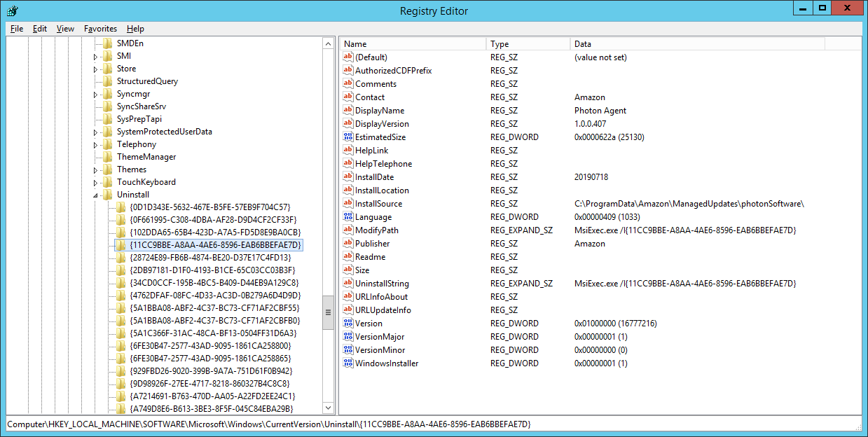Expand the TouchKeyboard key node
The image size is (868, 437).
96,182
